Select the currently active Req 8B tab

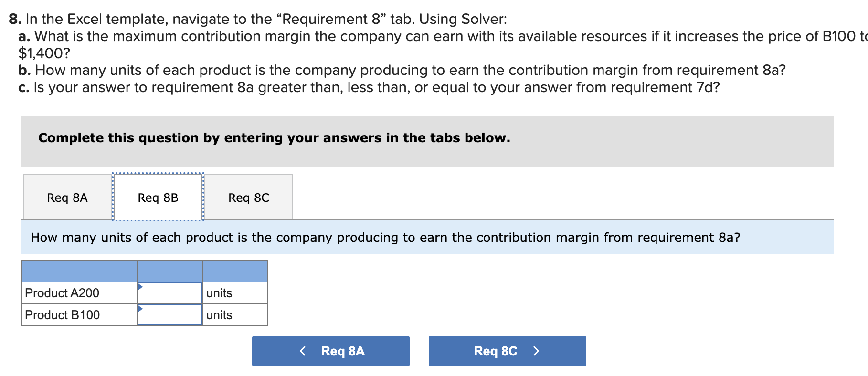(x=158, y=197)
